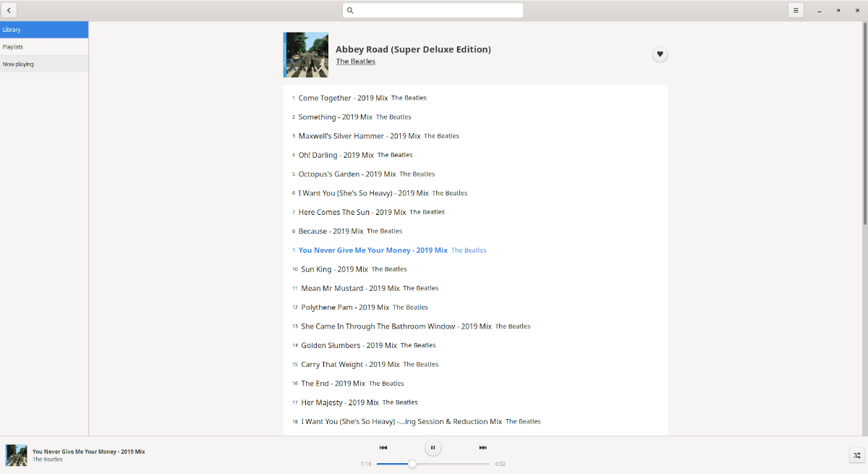Screen dimensions: 868x474
Task: Click the total duration 4:02 label
Action: point(500,464)
